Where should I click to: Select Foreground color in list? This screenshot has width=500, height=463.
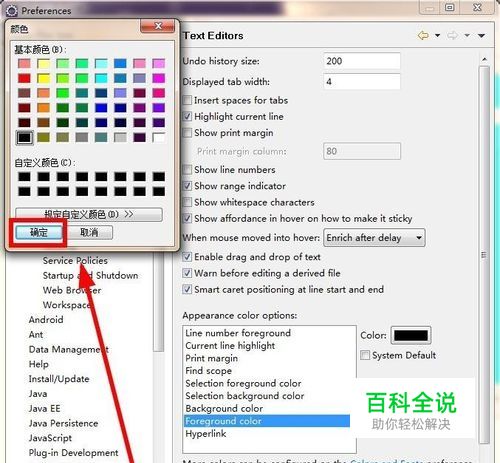pos(267,421)
